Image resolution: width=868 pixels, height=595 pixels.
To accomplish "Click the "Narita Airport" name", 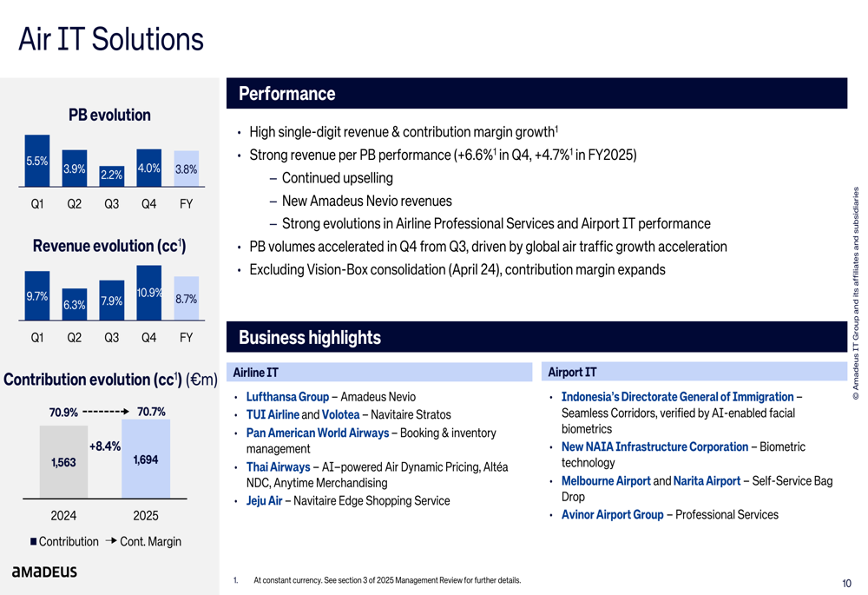I will (707, 481).
